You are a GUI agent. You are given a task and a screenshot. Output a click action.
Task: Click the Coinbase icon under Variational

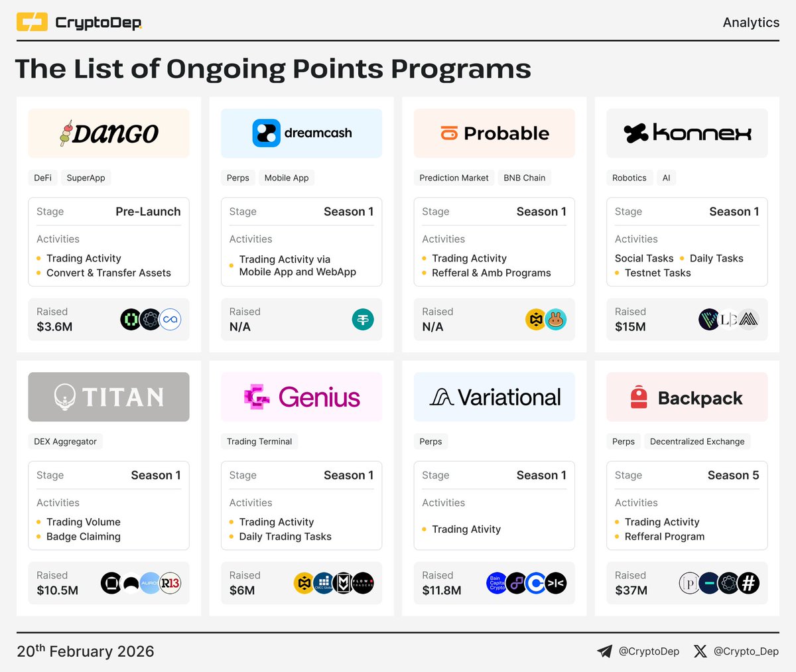536,583
